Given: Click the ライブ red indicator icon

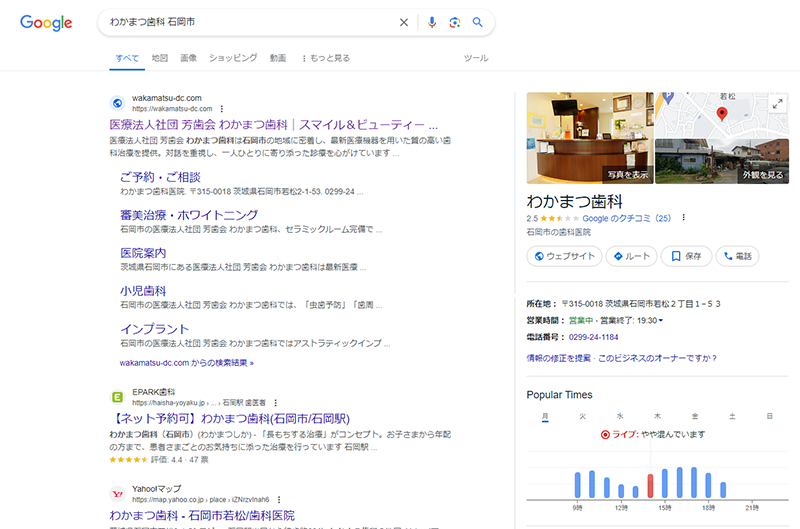Looking at the screenshot, I should pos(605,435).
